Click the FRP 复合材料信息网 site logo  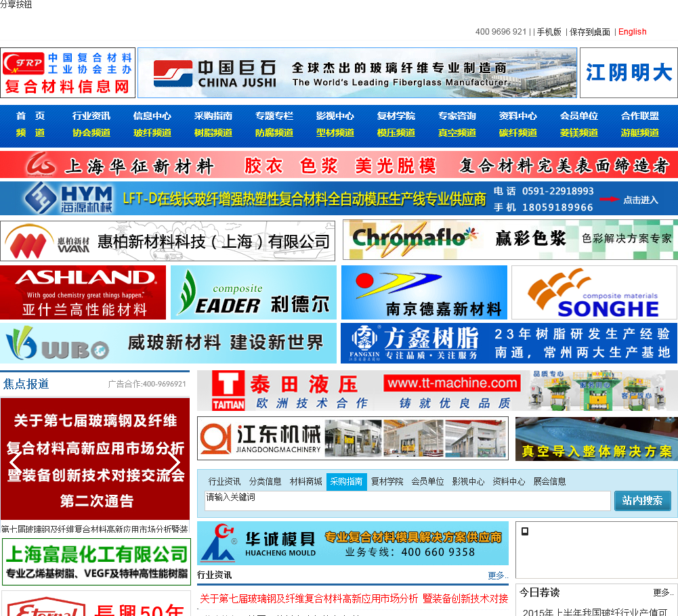(x=68, y=72)
